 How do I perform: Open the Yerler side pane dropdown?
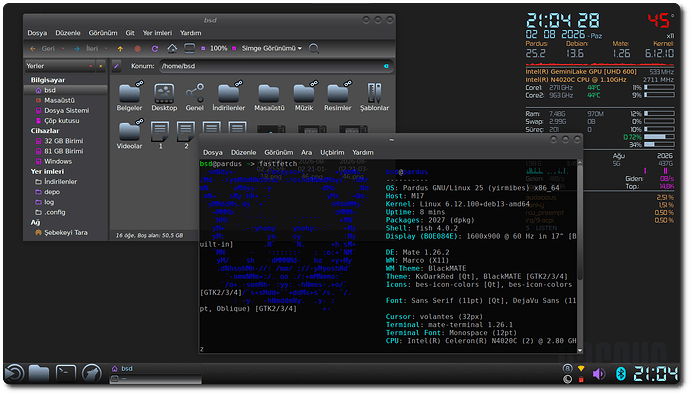pyautogui.click(x=59, y=66)
